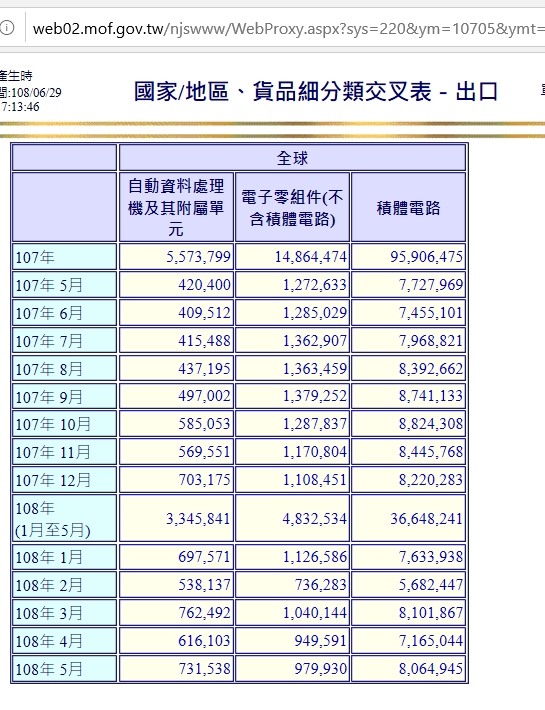Click the page title 國家/地區、貨品細分類交叉表 - 出口

point(316,92)
